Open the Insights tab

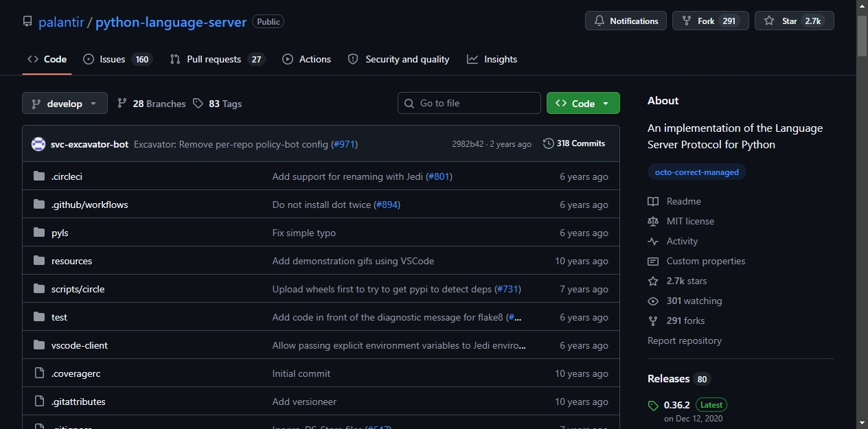492,59
